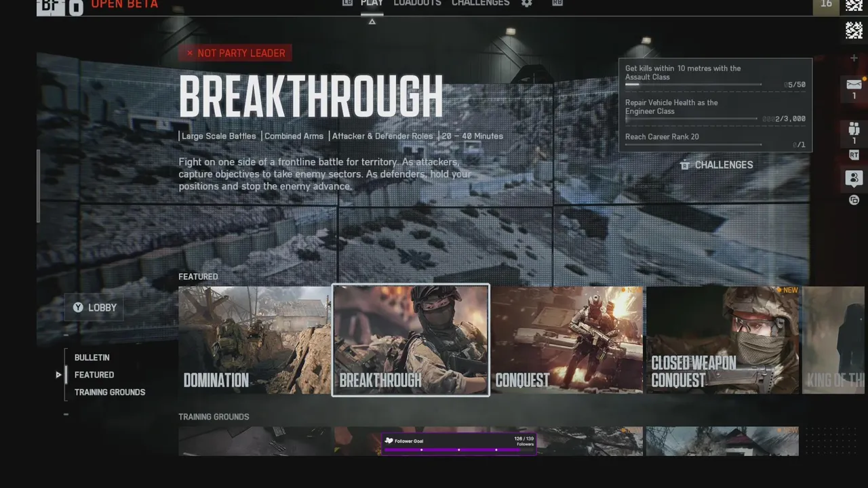Click the NOT PARTY LEADER badge

click(x=235, y=53)
